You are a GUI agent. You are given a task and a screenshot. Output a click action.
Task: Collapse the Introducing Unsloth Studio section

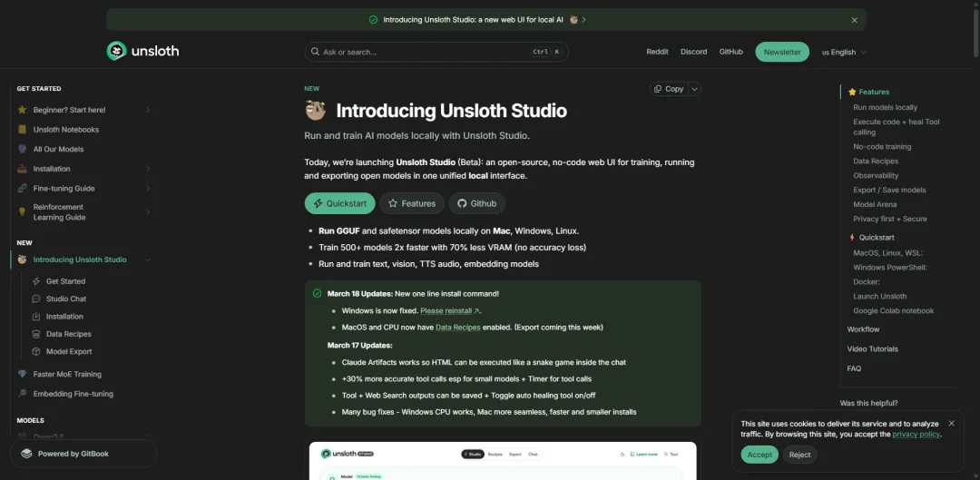(x=148, y=260)
